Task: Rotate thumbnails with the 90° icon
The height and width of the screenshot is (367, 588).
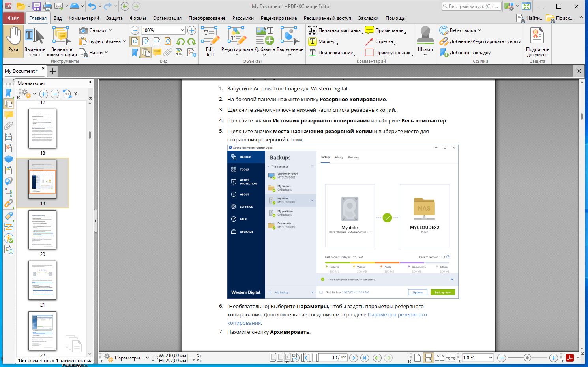Action: 67,94
